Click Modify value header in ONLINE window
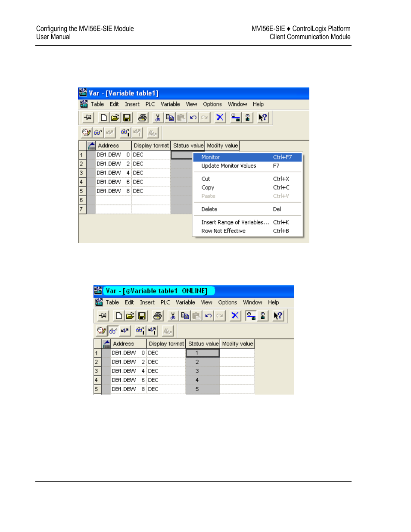 point(237,344)
